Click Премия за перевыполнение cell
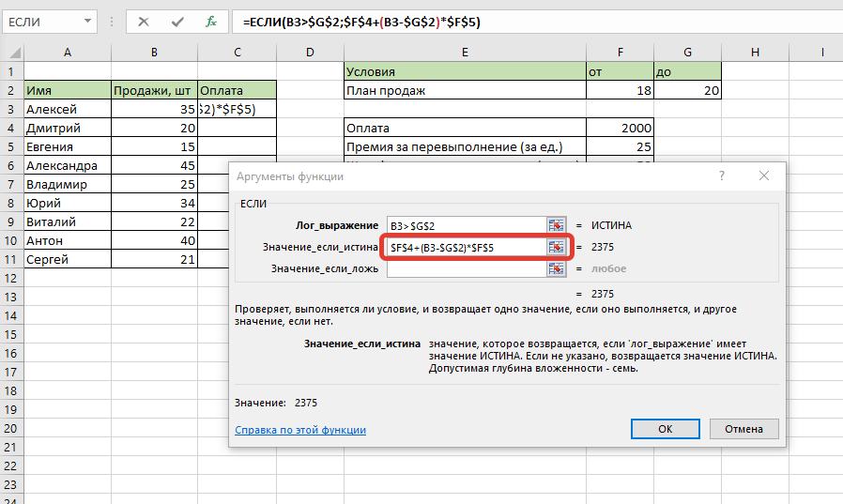Image resolution: width=843 pixels, height=504 pixels. pos(465,146)
